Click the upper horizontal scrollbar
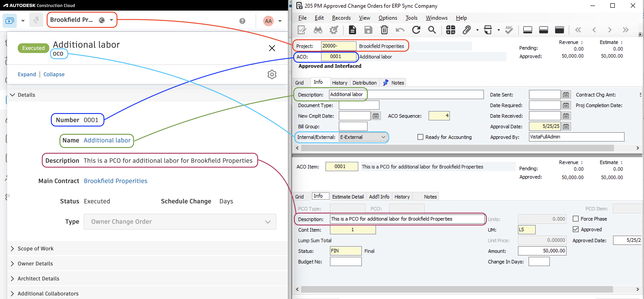This screenshot has width=644, height=299. tap(458, 148)
